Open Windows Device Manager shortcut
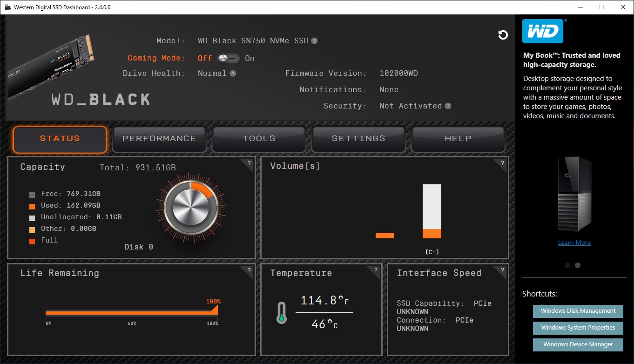 pyautogui.click(x=578, y=344)
